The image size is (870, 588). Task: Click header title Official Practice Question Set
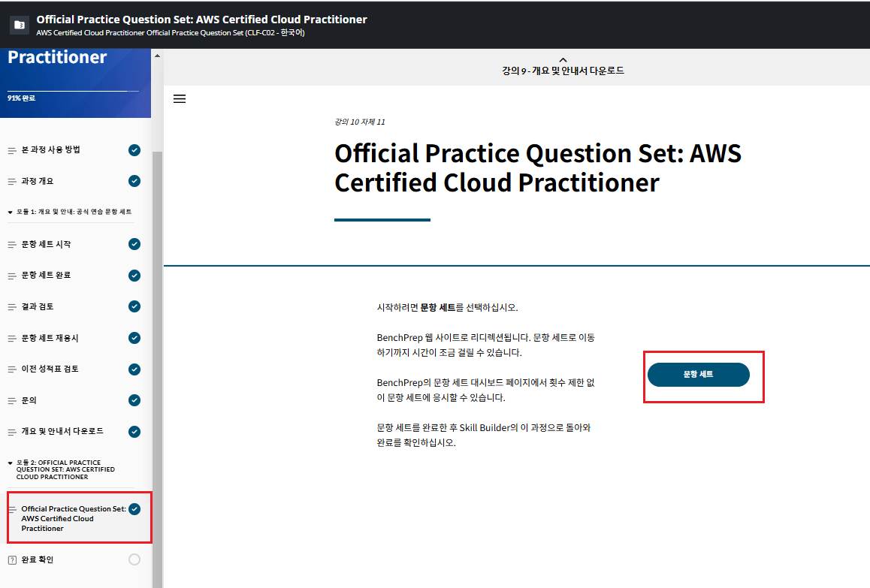click(201, 20)
